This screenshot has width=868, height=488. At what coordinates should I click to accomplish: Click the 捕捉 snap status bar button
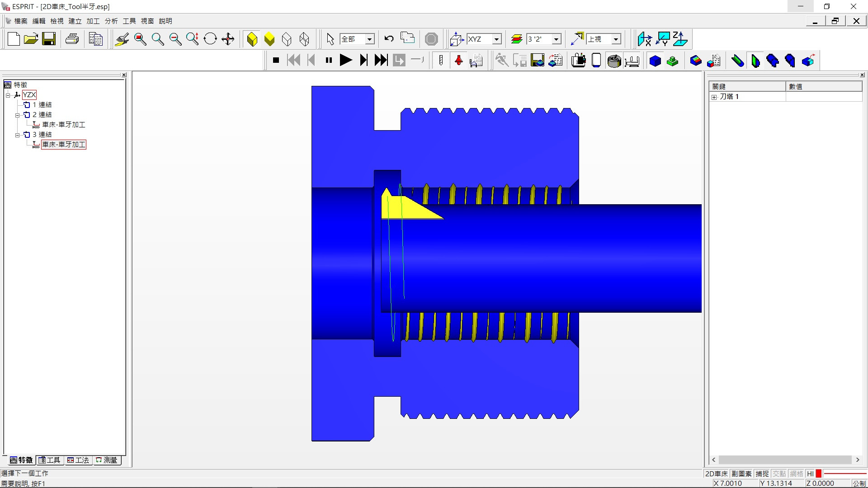point(762,474)
